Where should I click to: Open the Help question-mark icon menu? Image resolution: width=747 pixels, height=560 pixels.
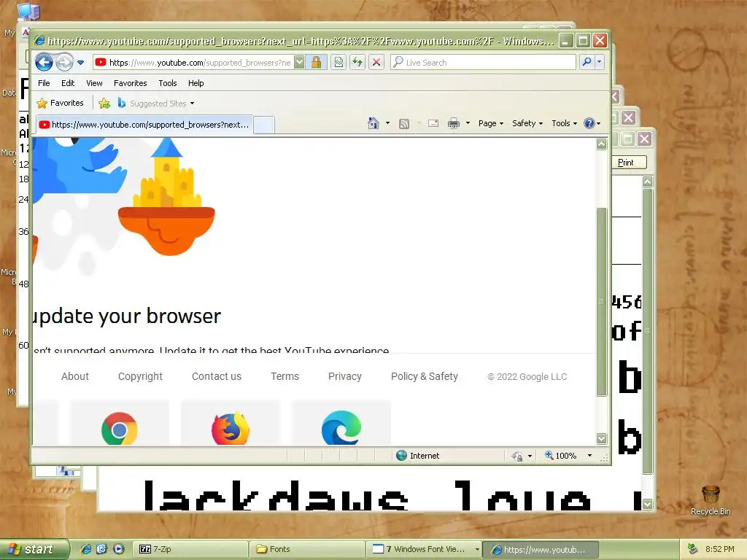tap(592, 123)
